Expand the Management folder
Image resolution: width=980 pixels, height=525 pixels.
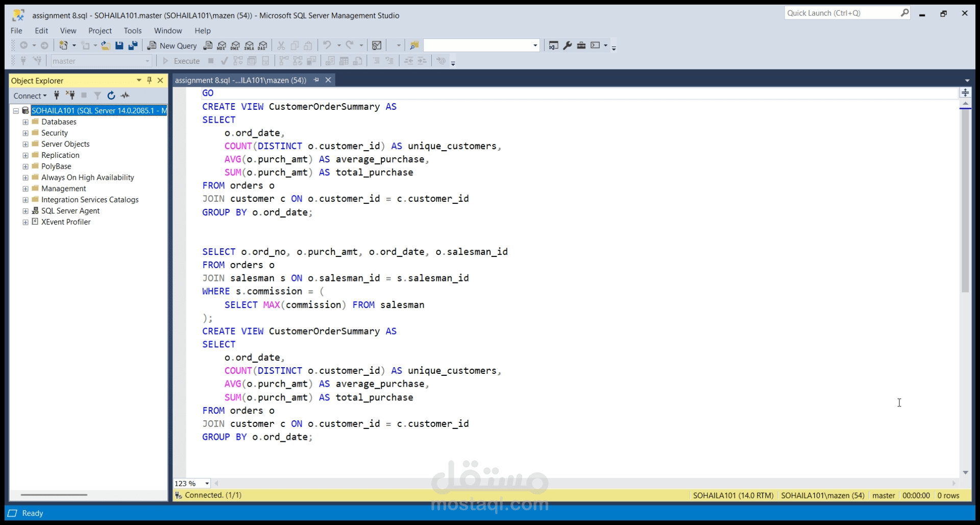26,189
